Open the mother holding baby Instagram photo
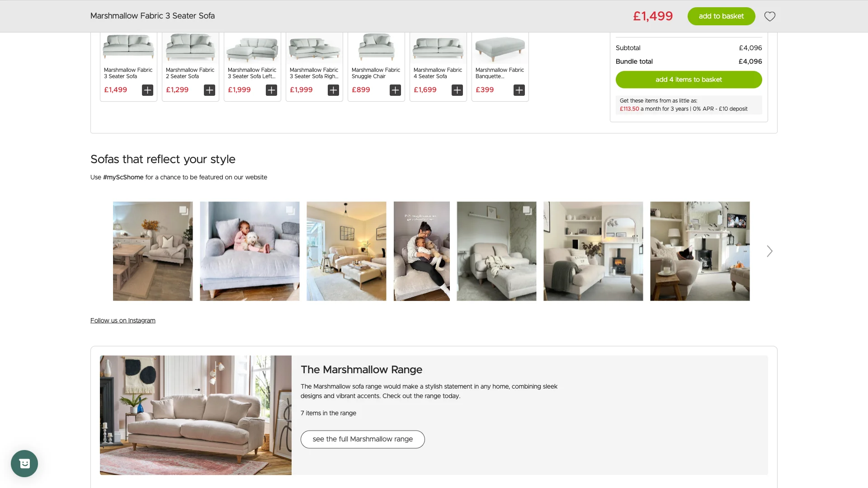The width and height of the screenshot is (868, 488). (x=422, y=251)
